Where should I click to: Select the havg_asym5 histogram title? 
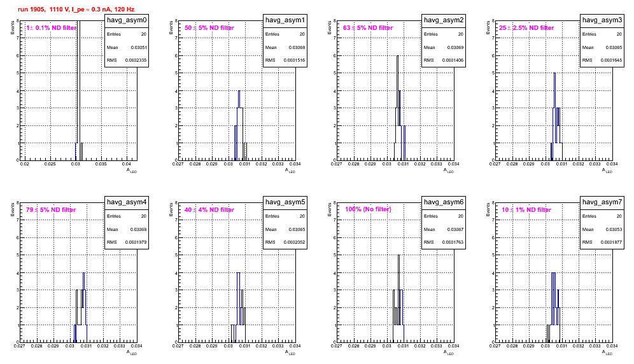point(285,202)
